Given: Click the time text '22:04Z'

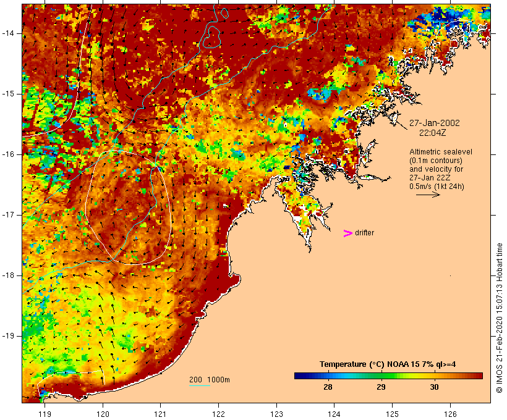Looking at the screenshot, I should pyautogui.click(x=433, y=133).
